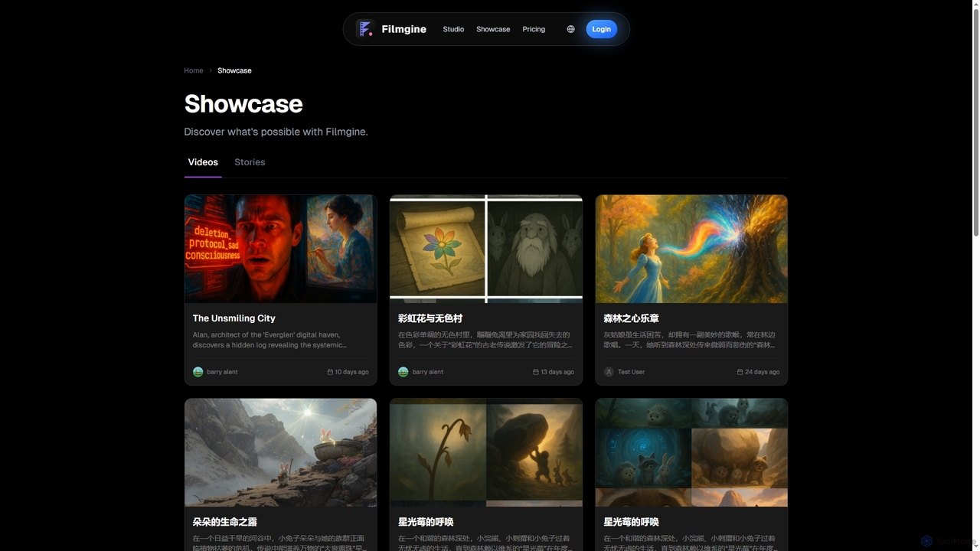Click the text '13 days ago'
Viewport: 980px width, 551px height.
(557, 372)
